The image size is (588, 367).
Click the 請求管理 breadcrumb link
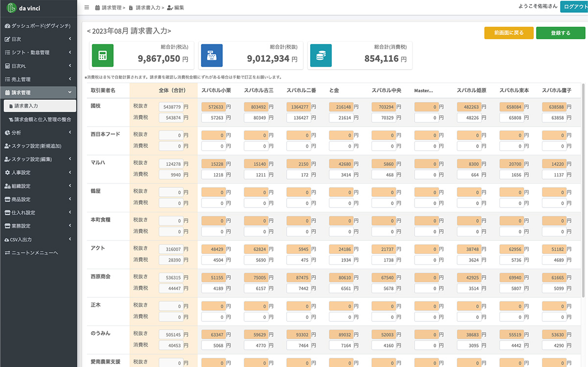(110, 7)
